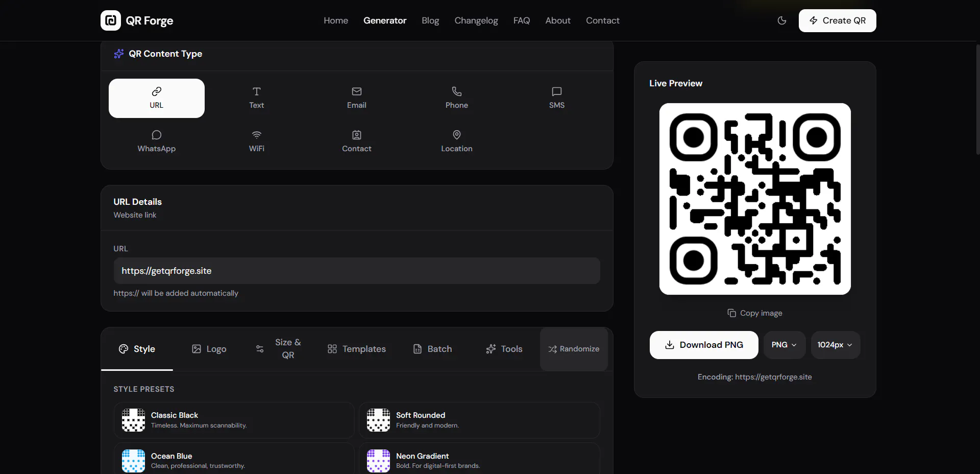This screenshot has width=980, height=474.
Task: Click the Live Preview heading
Action: coord(676,83)
